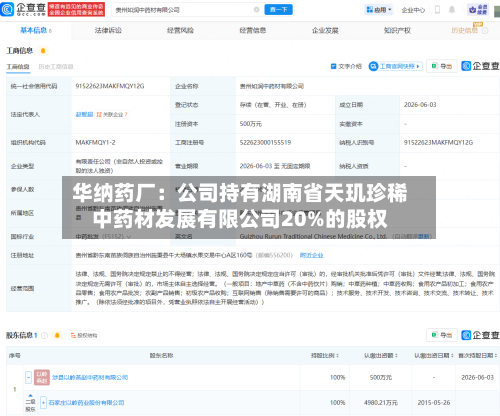
Task: Select 注册资本 value 500万元
Action: pyautogui.click(x=251, y=124)
